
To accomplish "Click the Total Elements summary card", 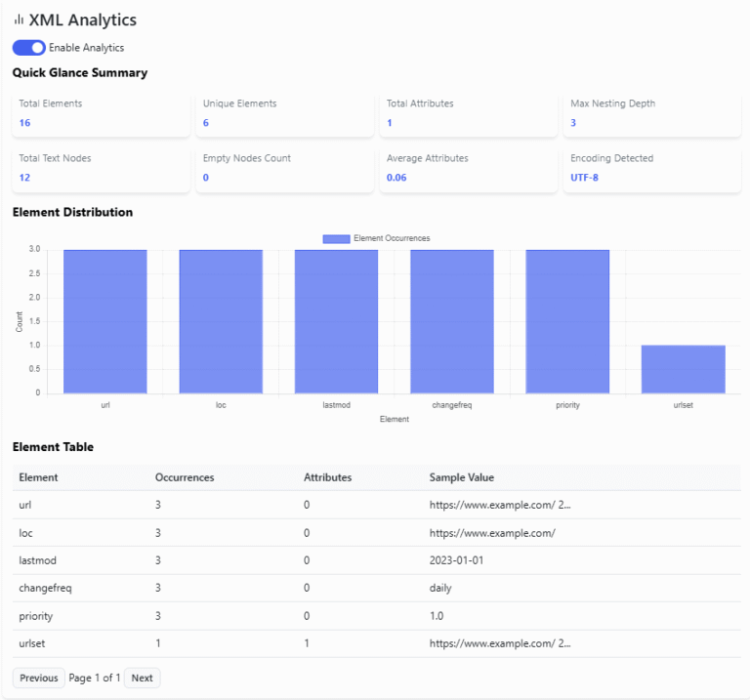I will 101,113.
